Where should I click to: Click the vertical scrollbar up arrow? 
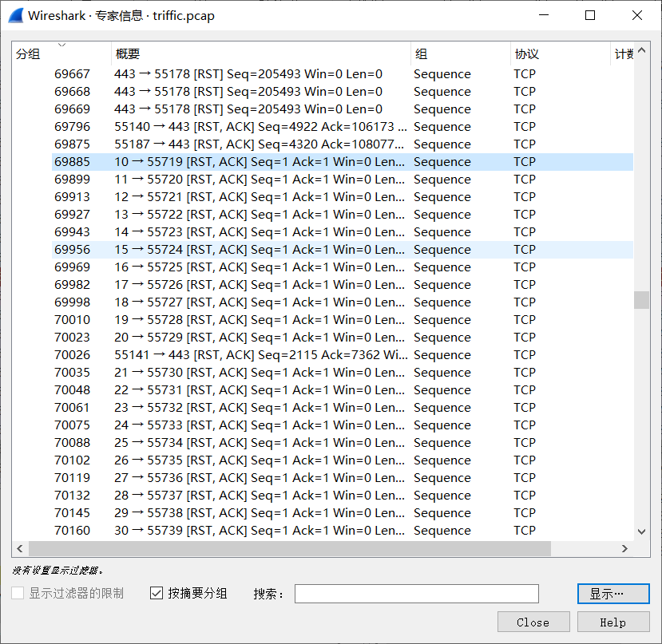pyautogui.click(x=642, y=50)
